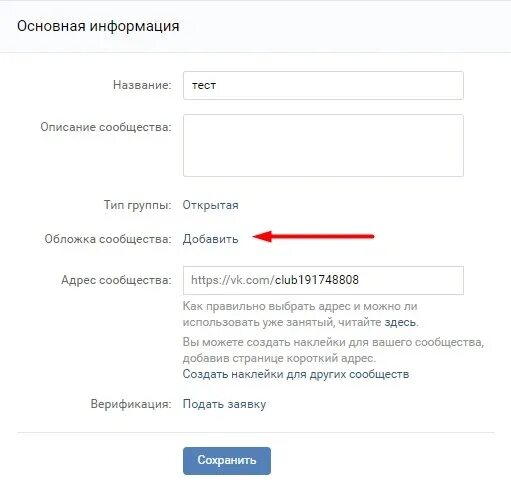Click the "Описание сообщества:" label
Screen dimensions: 511x493
tap(106, 127)
